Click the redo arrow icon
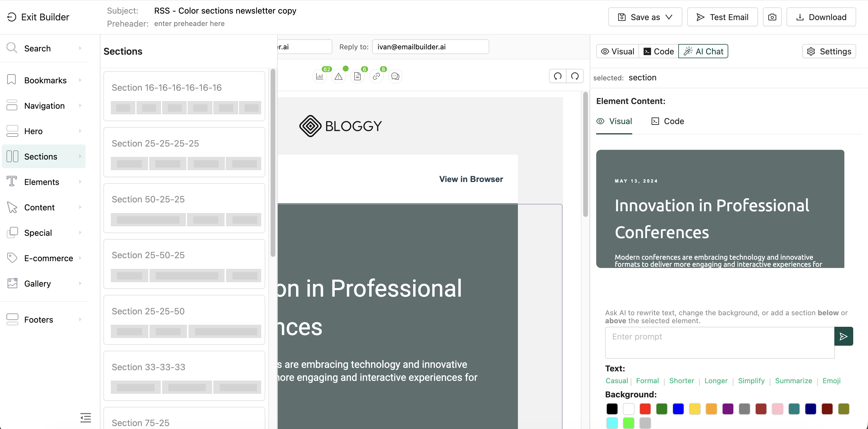Screen dimensions: 868x429 [575, 76]
